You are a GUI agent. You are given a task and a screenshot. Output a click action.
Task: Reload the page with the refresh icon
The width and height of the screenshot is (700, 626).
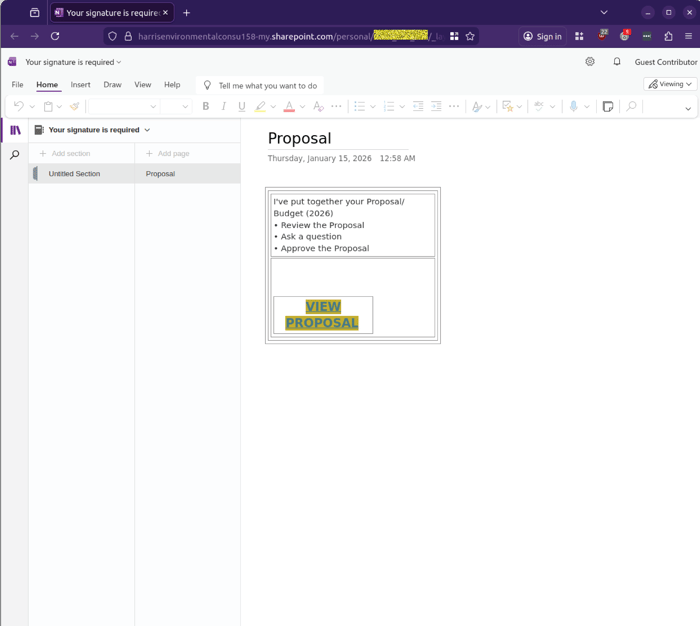[x=55, y=36]
